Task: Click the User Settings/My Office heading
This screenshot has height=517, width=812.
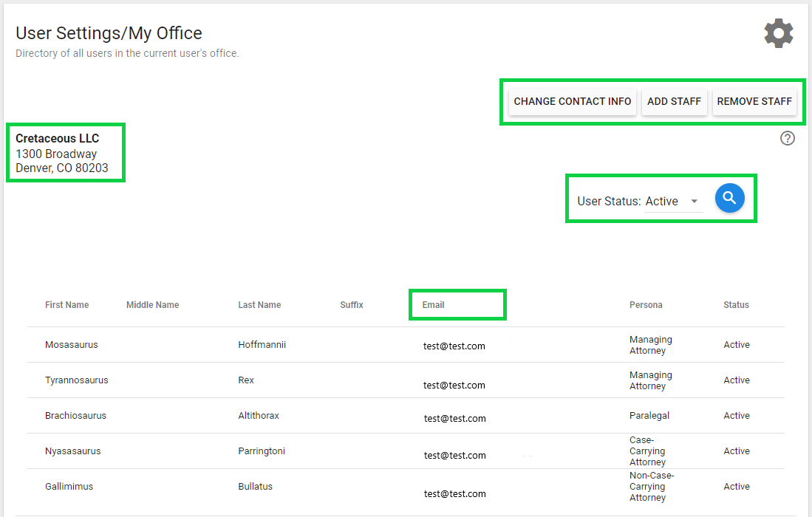Action: (x=109, y=33)
